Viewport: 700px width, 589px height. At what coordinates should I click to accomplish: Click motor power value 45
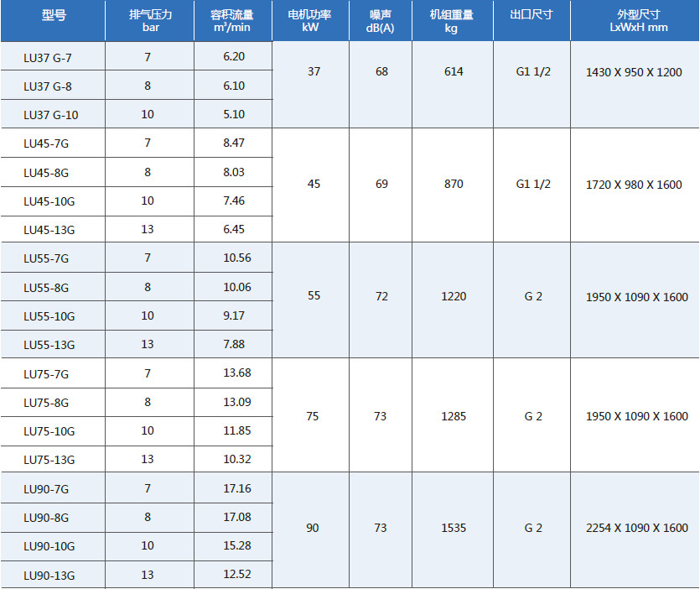coord(314,184)
